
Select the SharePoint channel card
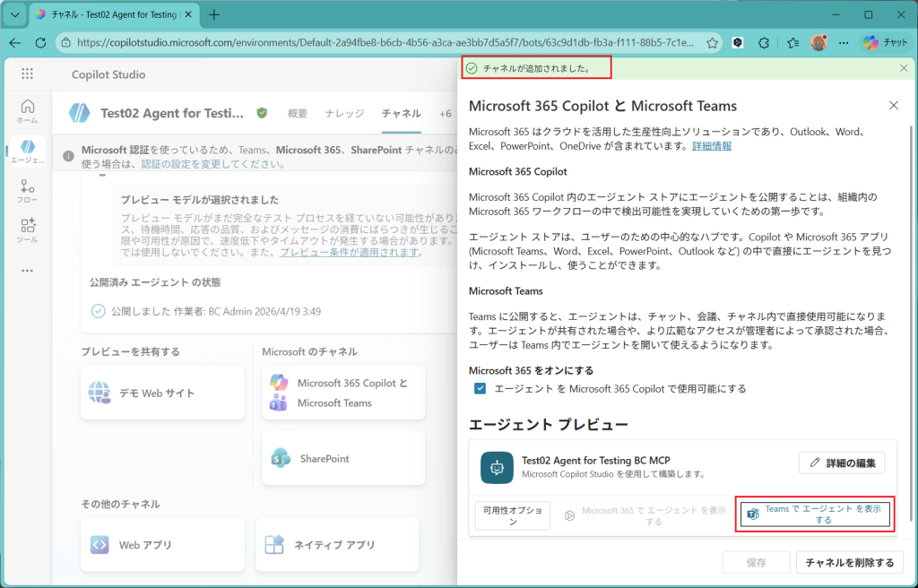pos(341,459)
